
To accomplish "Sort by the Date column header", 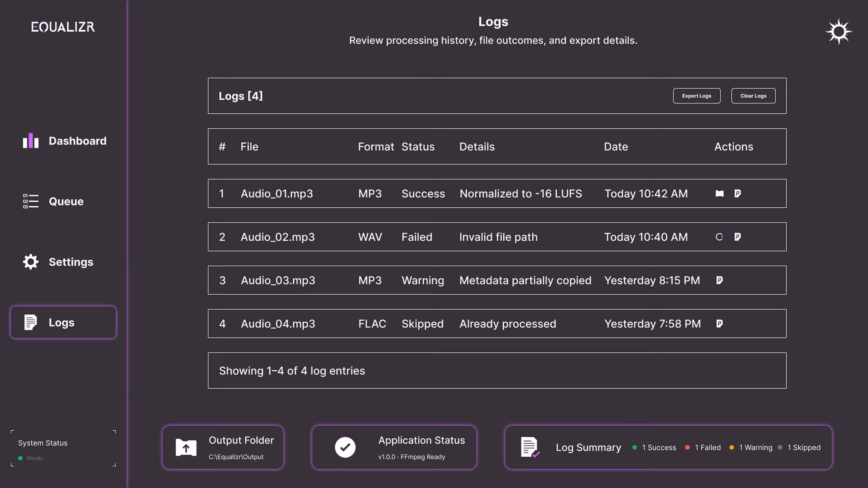I will (616, 146).
